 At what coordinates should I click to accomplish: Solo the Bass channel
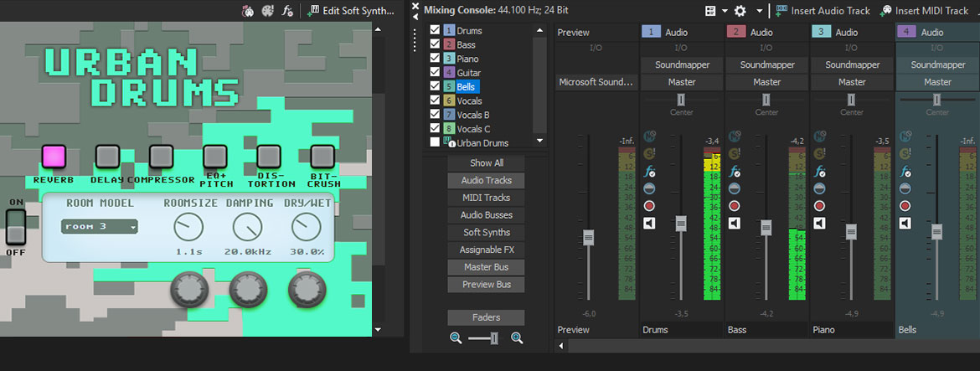[x=735, y=153]
